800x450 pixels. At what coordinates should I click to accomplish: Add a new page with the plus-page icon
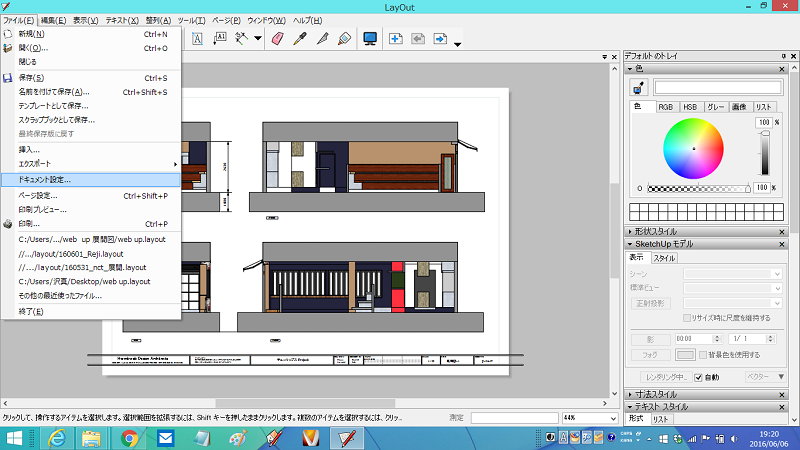[396, 39]
